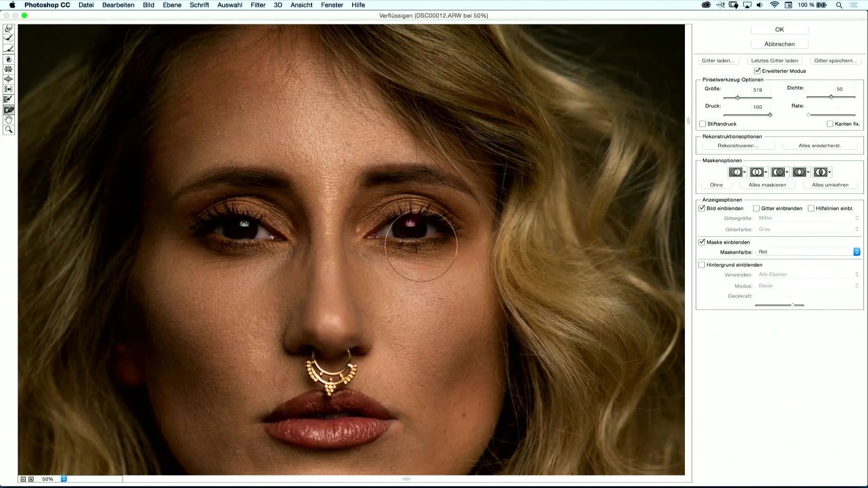Open the Maskenfarbe Rot dropdown
Viewport: 868px width, 488px height.
pos(808,252)
